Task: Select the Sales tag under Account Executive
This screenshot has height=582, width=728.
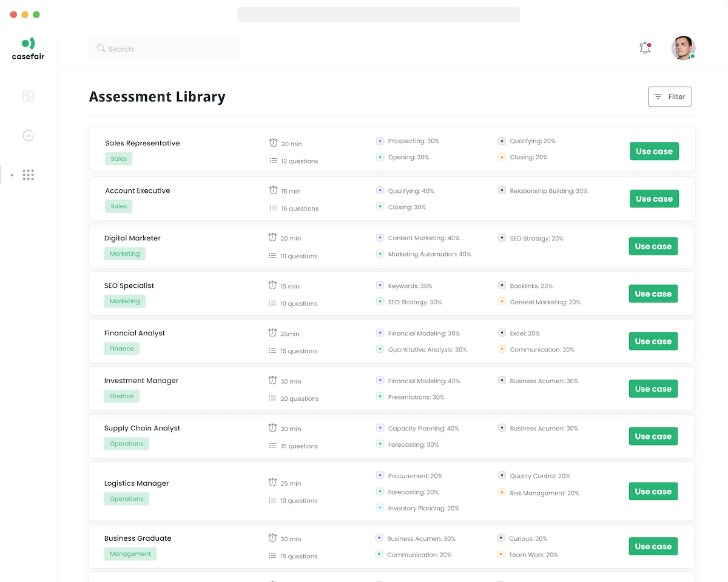Action: 118,206
